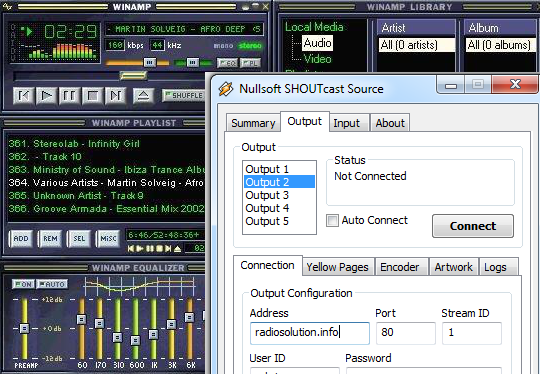Select playlist entry 361 Stereolab - Infinity Girl

(x=74, y=144)
